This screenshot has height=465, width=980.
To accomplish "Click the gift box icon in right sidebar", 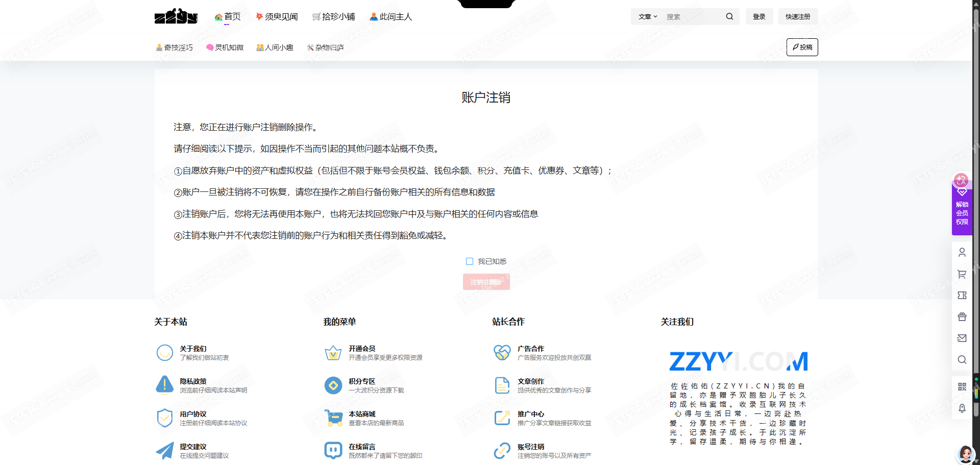I will tap(962, 316).
